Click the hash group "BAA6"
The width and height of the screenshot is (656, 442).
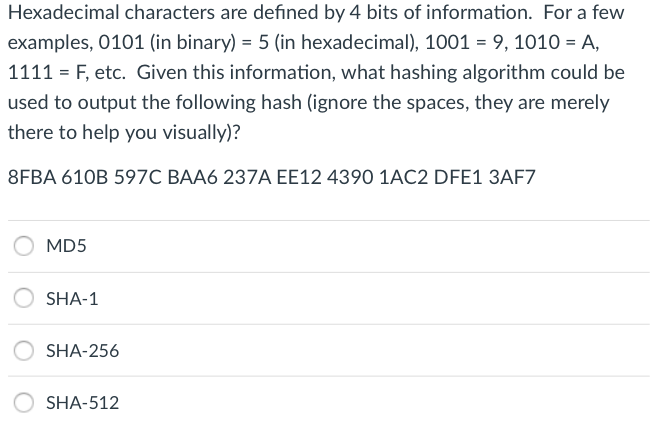(x=192, y=177)
